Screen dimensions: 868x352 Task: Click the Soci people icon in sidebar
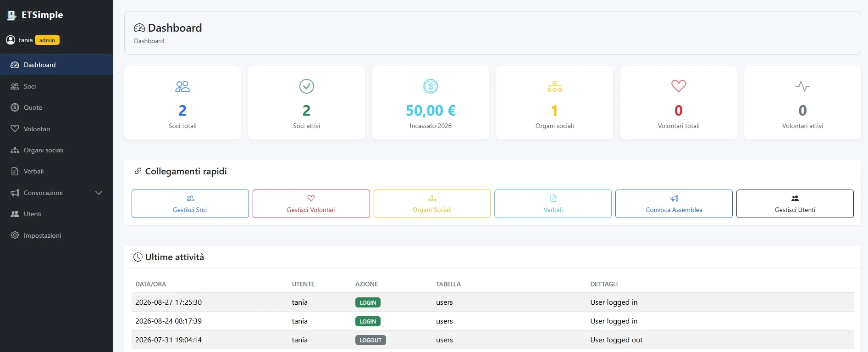click(x=15, y=86)
